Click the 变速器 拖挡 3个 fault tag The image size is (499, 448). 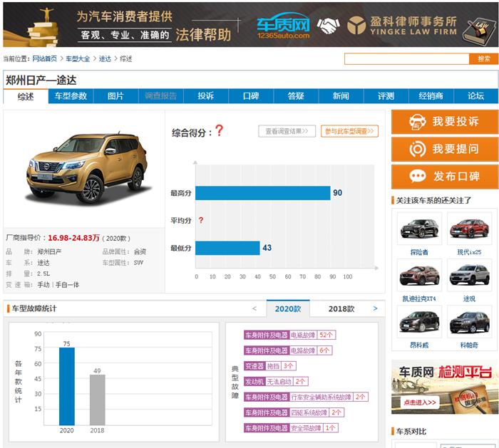pos(270,366)
